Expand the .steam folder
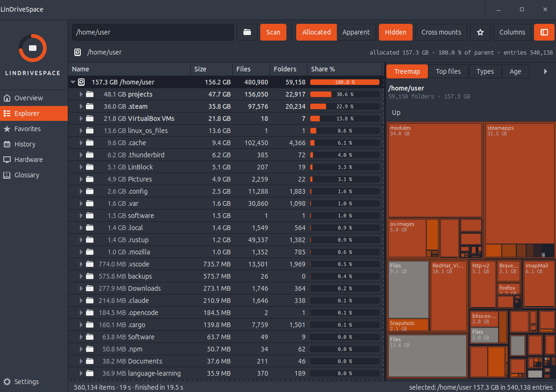556x392 pixels. click(81, 106)
